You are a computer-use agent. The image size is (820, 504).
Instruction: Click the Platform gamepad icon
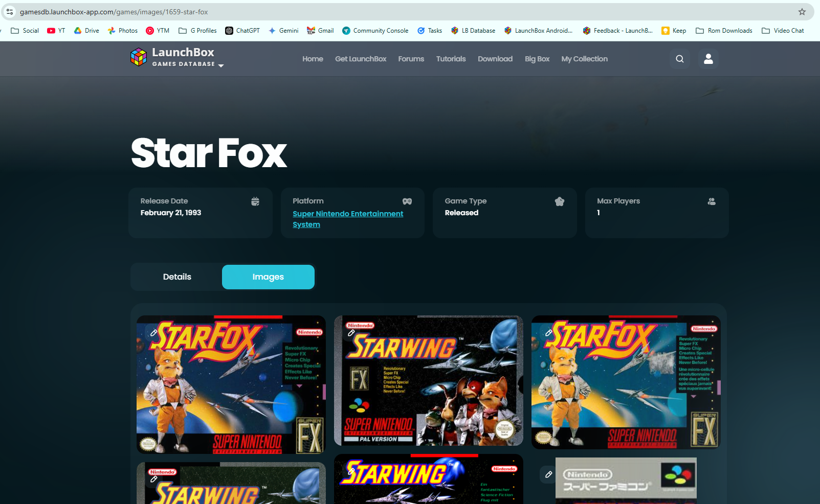click(407, 201)
